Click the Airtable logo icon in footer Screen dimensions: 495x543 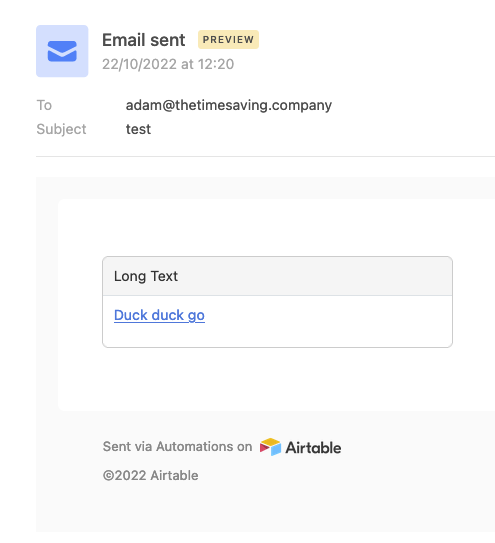click(x=270, y=447)
